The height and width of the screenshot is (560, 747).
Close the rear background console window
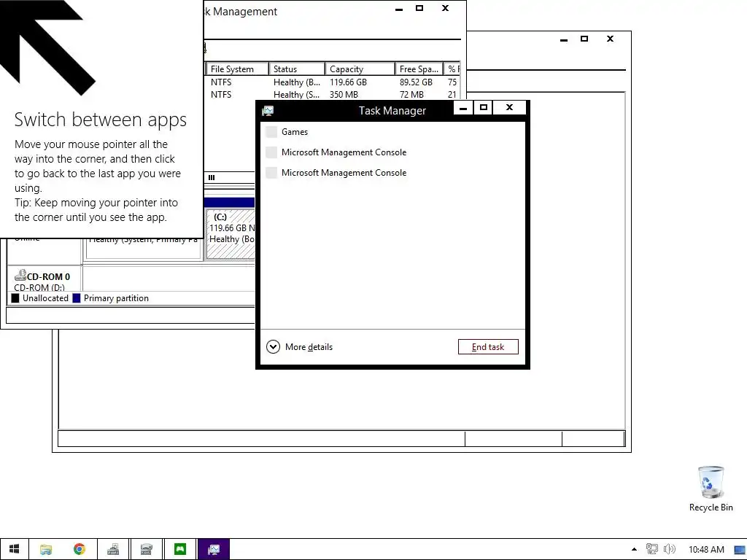point(610,39)
